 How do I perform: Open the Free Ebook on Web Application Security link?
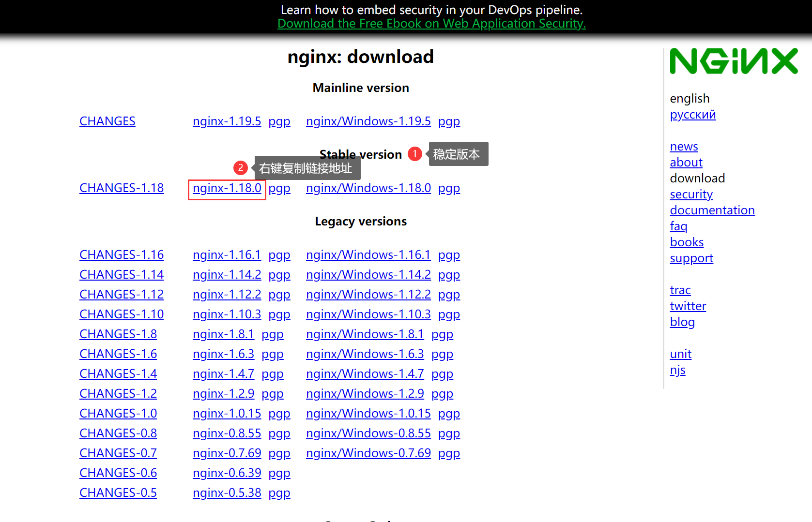click(431, 23)
